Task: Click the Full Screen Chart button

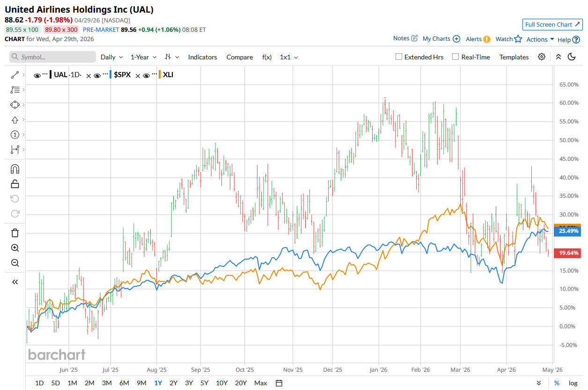Action: click(x=552, y=24)
